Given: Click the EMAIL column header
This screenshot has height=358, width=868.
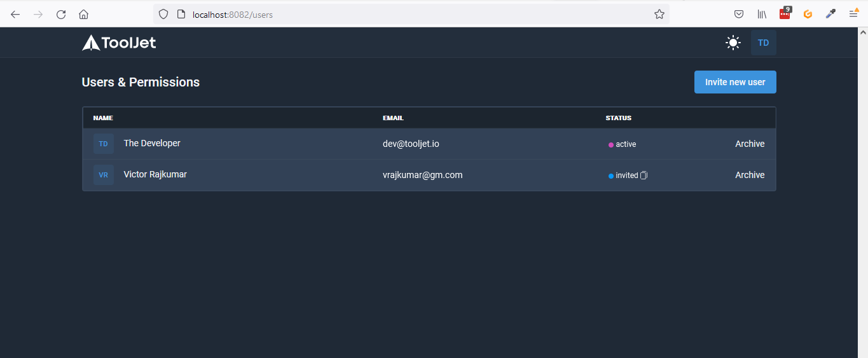Looking at the screenshot, I should coord(393,118).
